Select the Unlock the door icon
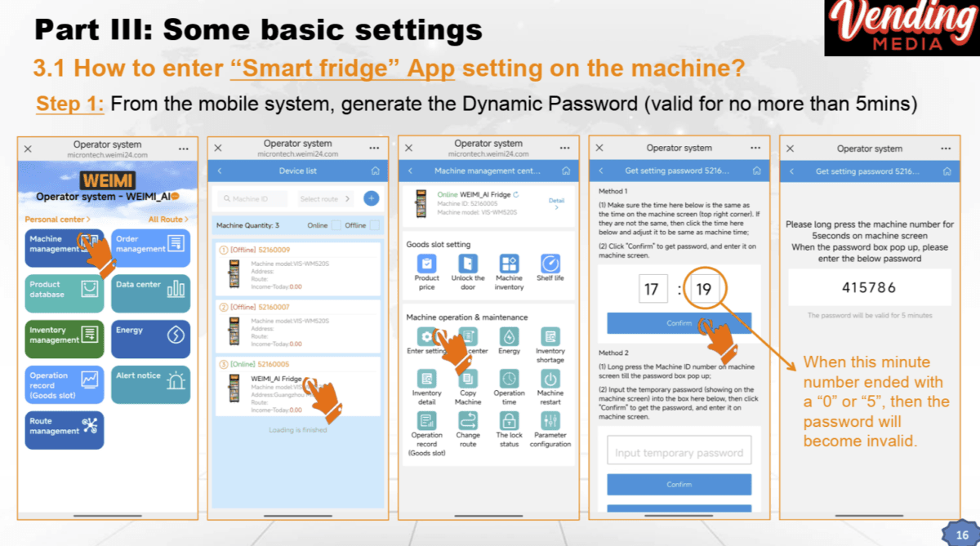The image size is (980, 546). tap(468, 264)
